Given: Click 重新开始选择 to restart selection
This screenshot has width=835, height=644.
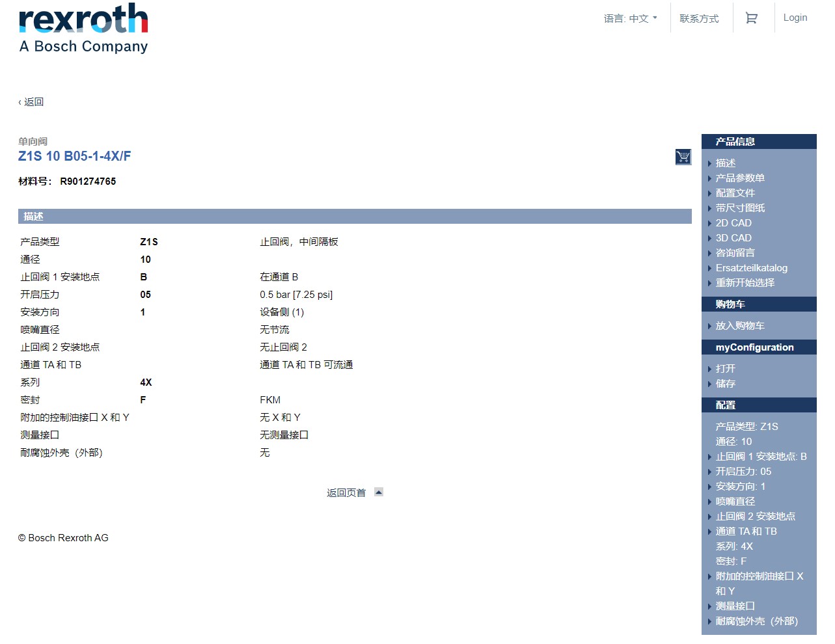Looking at the screenshot, I should pyautogui.click(x=745, y=282).
